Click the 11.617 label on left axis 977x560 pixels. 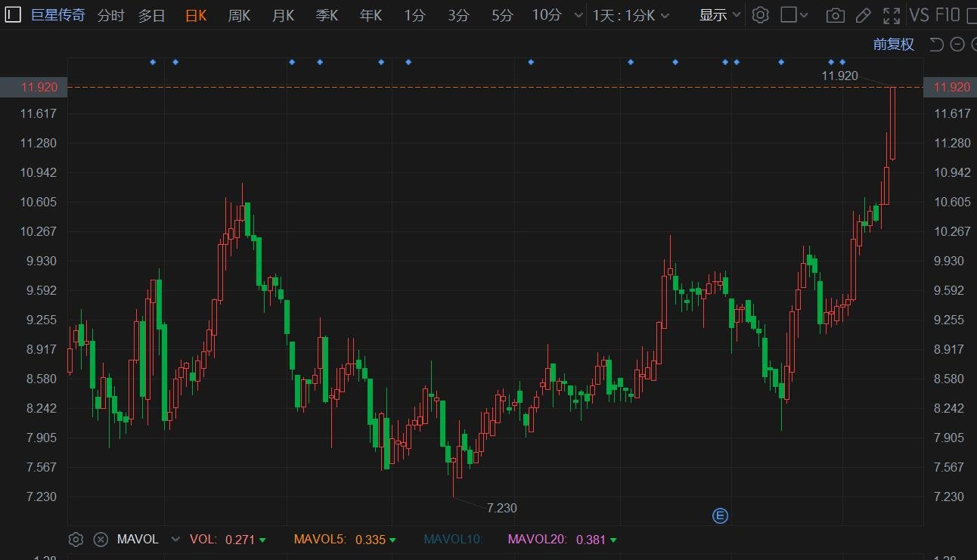click(39, 113)
